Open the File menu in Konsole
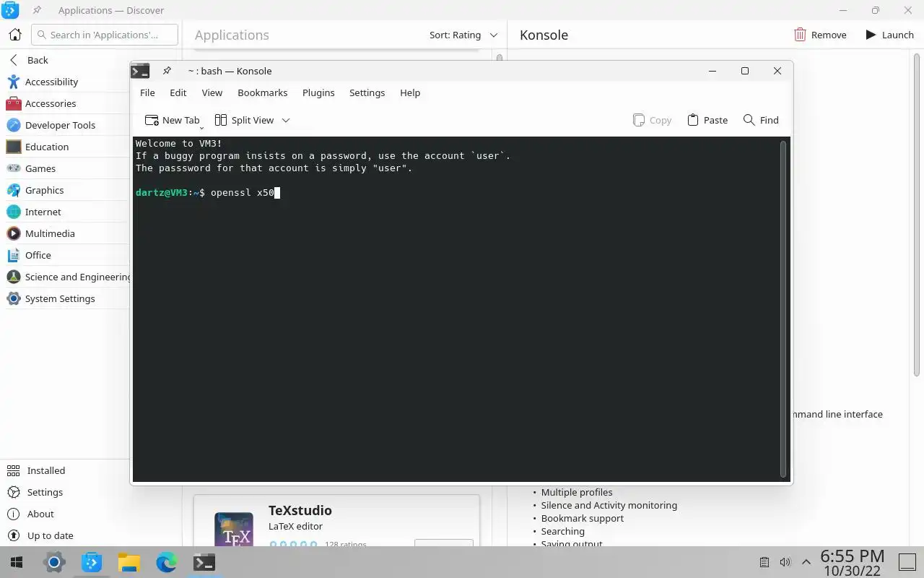This screenshot has width=924, height=578. pos(147,92)
